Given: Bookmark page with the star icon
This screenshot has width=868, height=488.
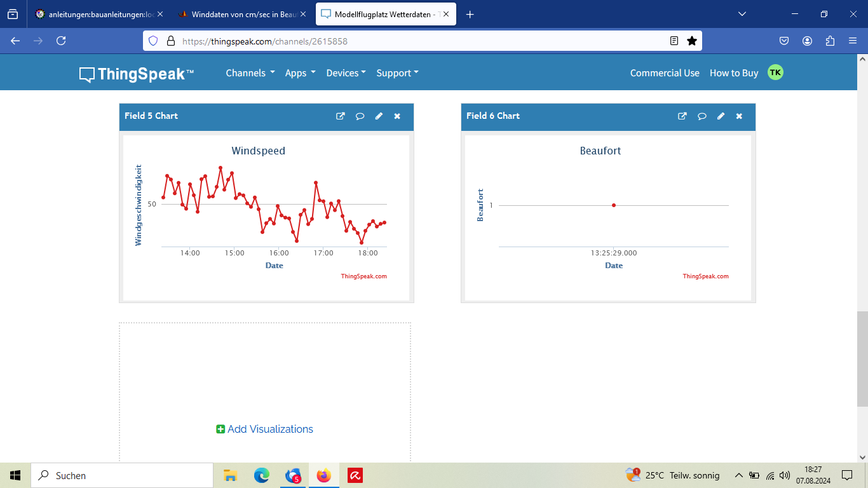Looking at the screenshot, I should coord(692,41).
